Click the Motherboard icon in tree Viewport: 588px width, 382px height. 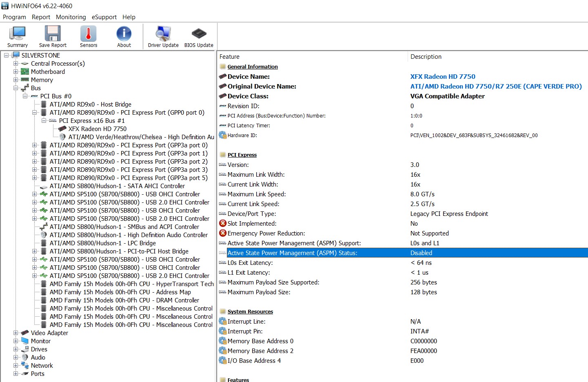coord(25,71)
